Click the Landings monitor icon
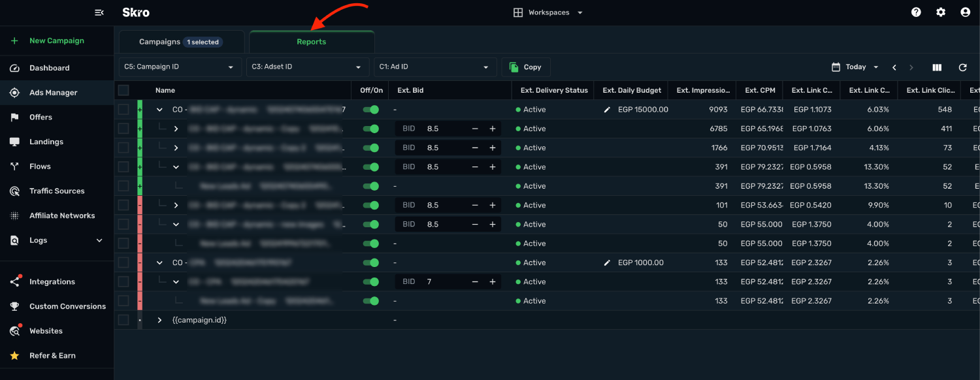980x380 pixels. (x=14, y=142)
